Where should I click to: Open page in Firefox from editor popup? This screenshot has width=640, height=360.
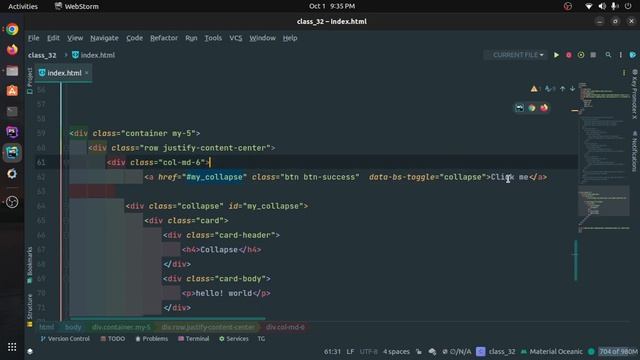[544, 108]
